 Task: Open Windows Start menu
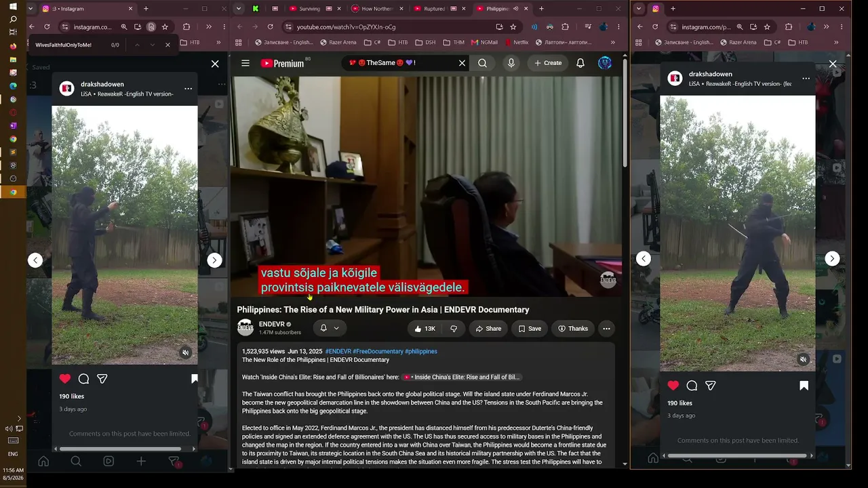pyautogui.click(x=13, y=6)
